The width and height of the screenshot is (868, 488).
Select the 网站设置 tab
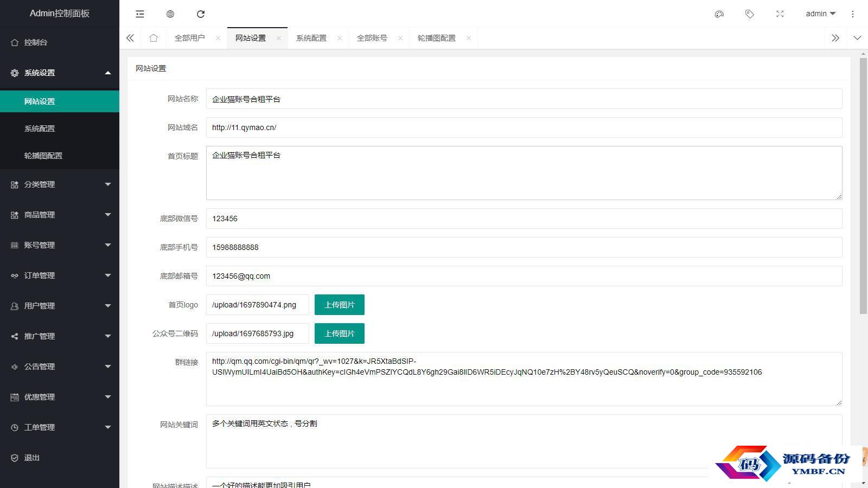251,38
